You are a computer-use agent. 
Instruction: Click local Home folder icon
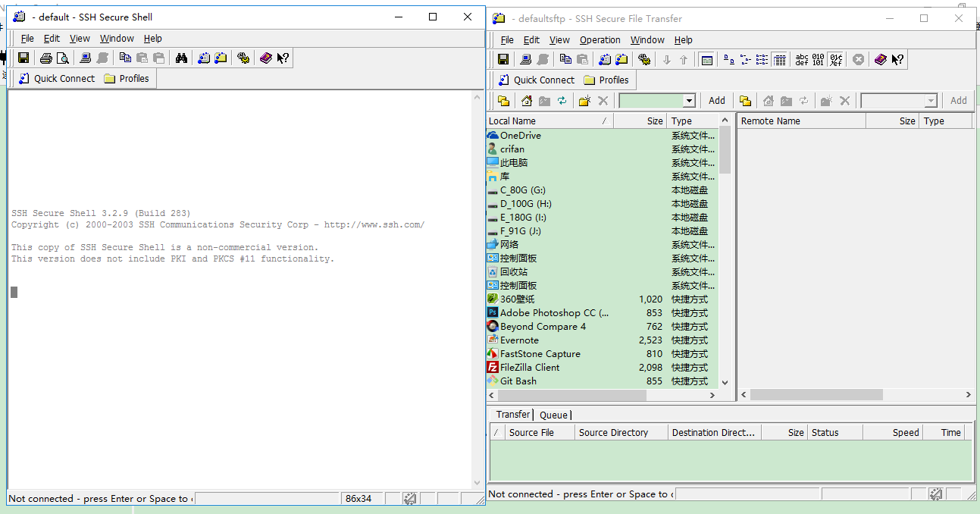point(527,100)
